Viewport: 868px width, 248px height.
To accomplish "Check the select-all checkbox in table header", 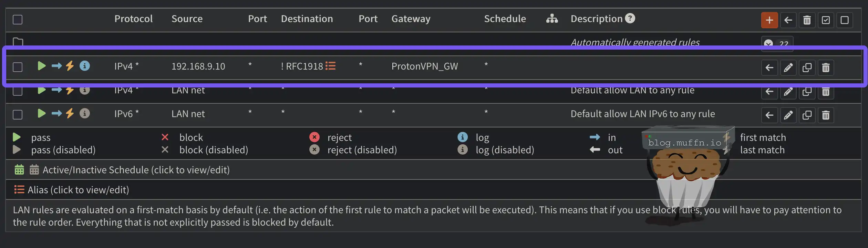I will (18, 20).
